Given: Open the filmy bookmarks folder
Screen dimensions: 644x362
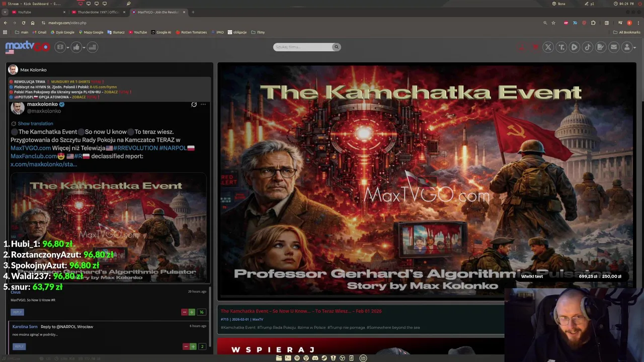Looking at the screenshot, I should pos(258,32).
